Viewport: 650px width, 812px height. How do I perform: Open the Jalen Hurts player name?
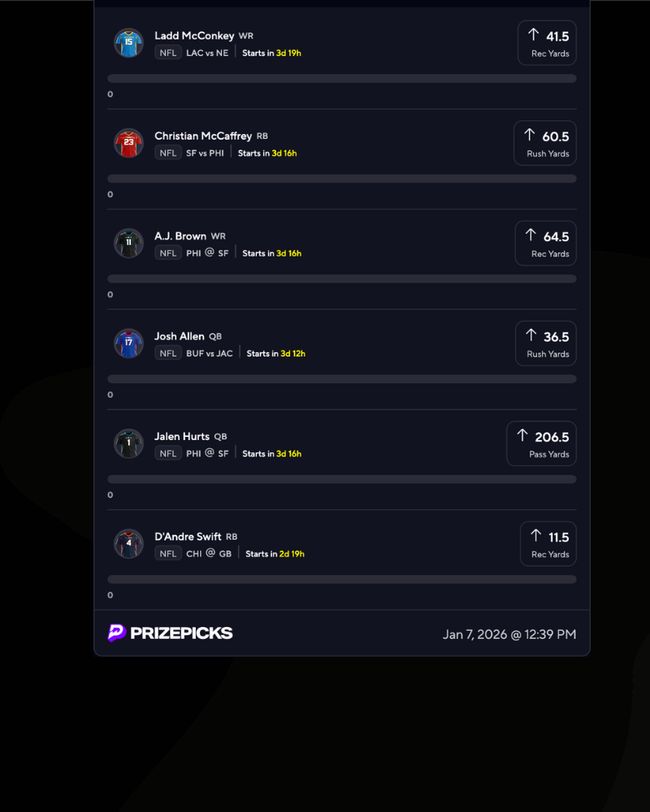[182, 436]
